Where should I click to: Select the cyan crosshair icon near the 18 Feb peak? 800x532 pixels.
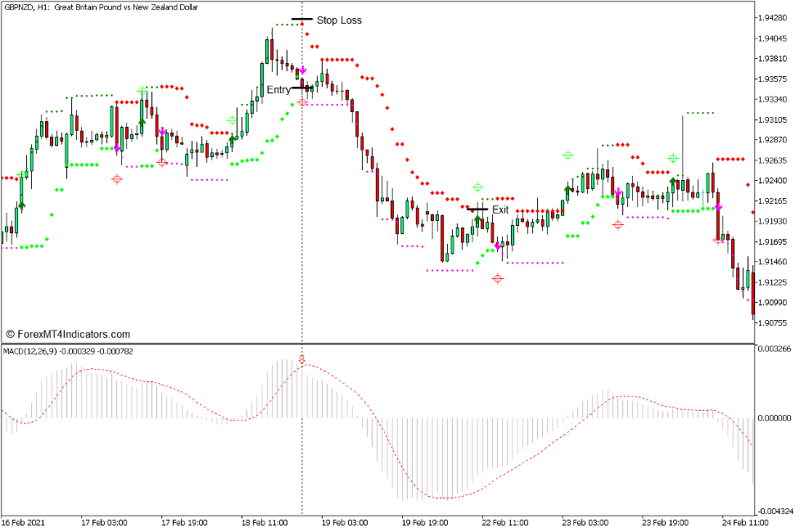point(233,118)
